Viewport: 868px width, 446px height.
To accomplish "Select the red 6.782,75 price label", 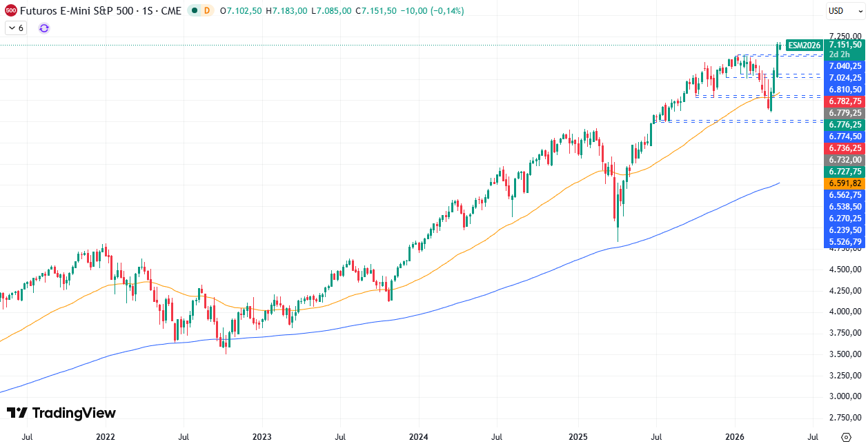I will pyautogui.click(x=845, y=101).
